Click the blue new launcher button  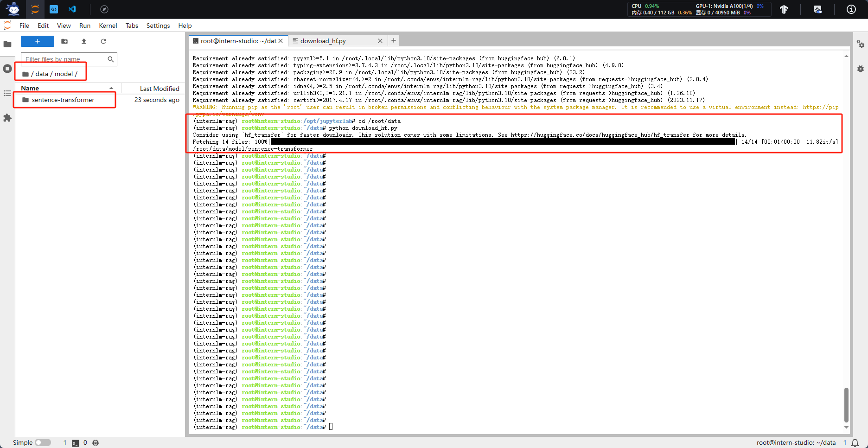click(x=38, y=41)
